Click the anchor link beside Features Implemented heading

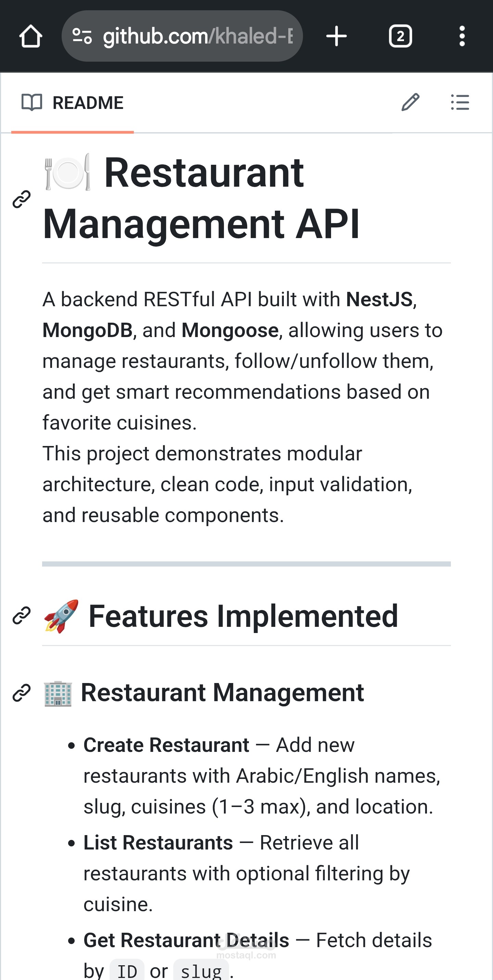click(21, 615)
